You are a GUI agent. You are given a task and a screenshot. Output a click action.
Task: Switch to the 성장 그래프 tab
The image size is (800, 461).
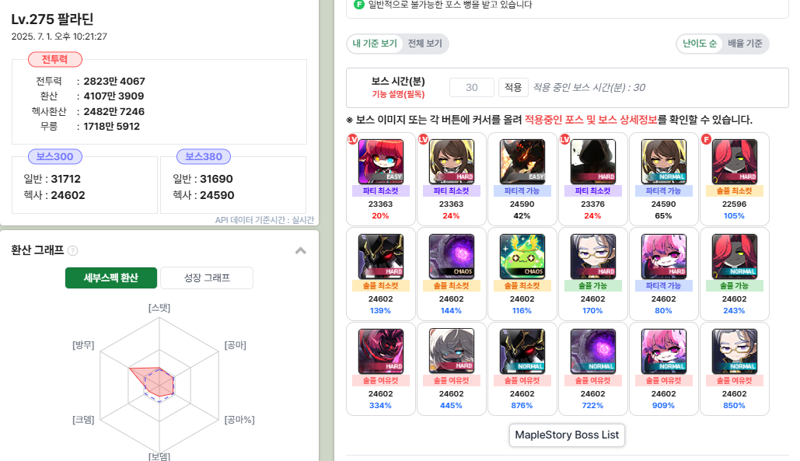pos(207,278)
